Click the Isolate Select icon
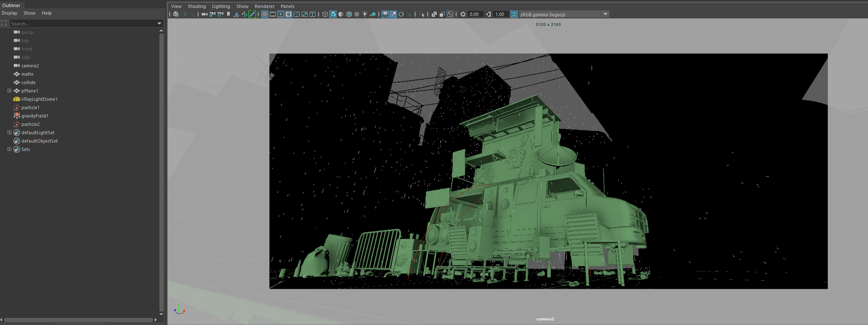Viewport: 868px width, 325px height. (x=422, y=14)
